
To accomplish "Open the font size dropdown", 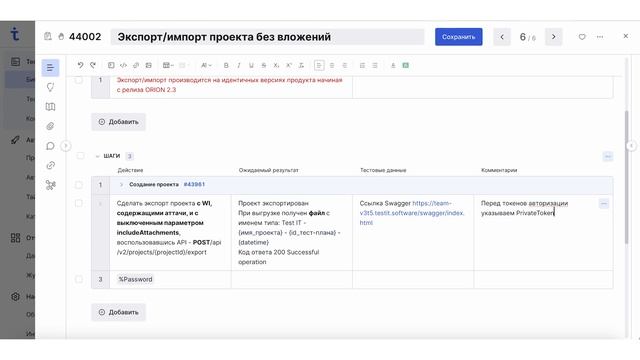I will click(x=206, y=65).
